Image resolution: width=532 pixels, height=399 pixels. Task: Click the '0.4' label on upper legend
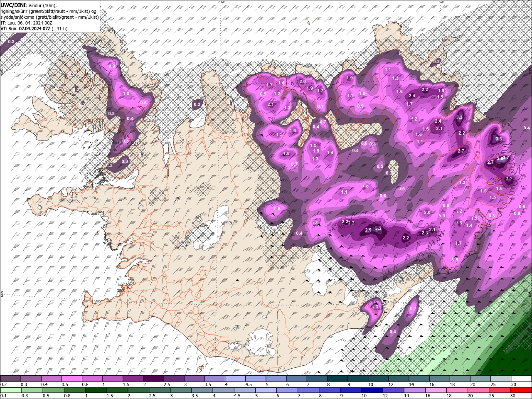click(x=44, y=384)
